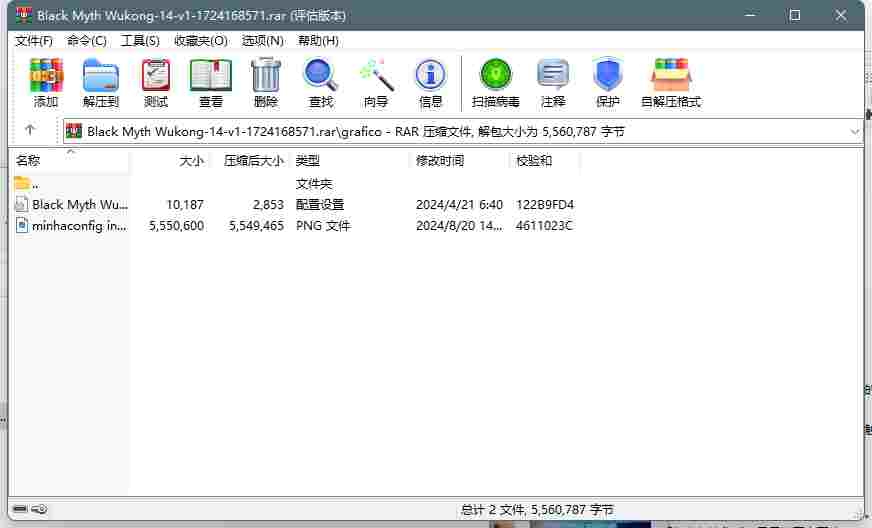Click the WinRAR icon in title bar
The image size is (872, 528).
point(24,15)
